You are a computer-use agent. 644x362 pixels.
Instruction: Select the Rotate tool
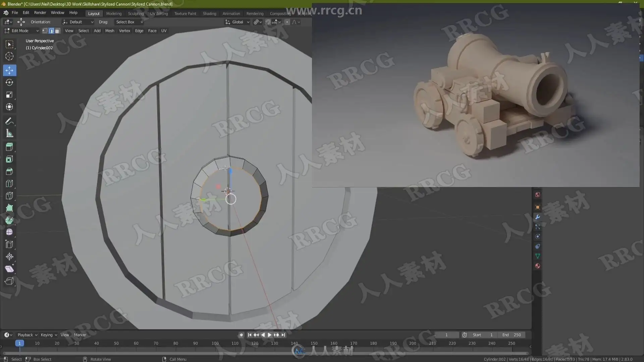pos(9,82)
